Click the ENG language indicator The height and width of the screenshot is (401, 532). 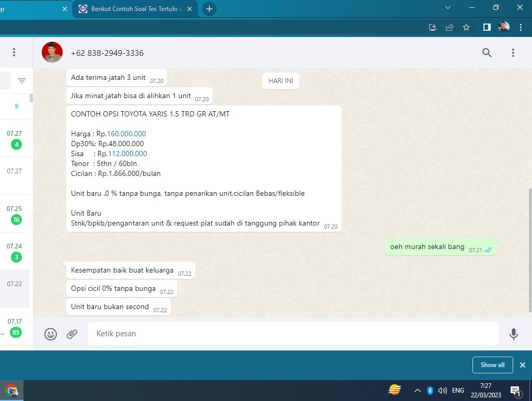(x=458, y=391)
